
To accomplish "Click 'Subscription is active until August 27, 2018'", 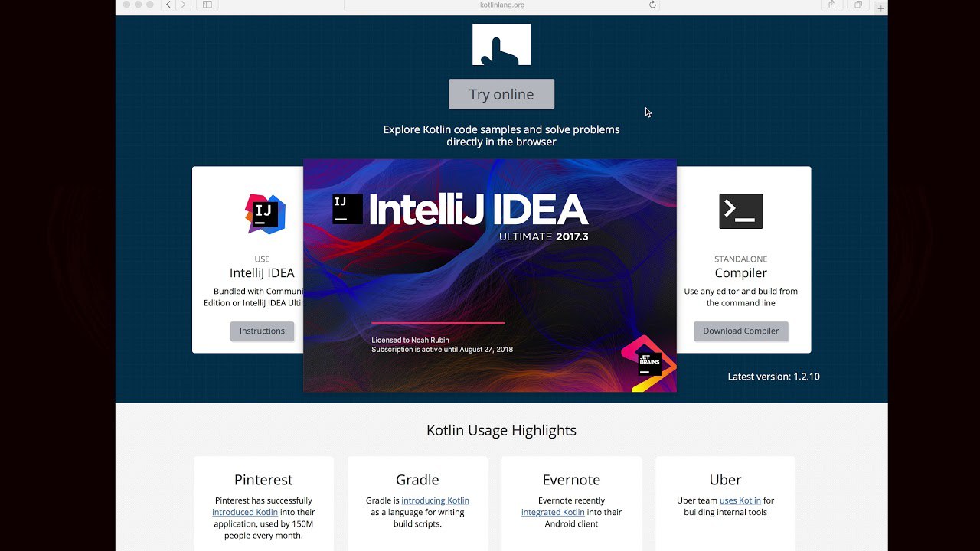I will (x=443, y=350).
